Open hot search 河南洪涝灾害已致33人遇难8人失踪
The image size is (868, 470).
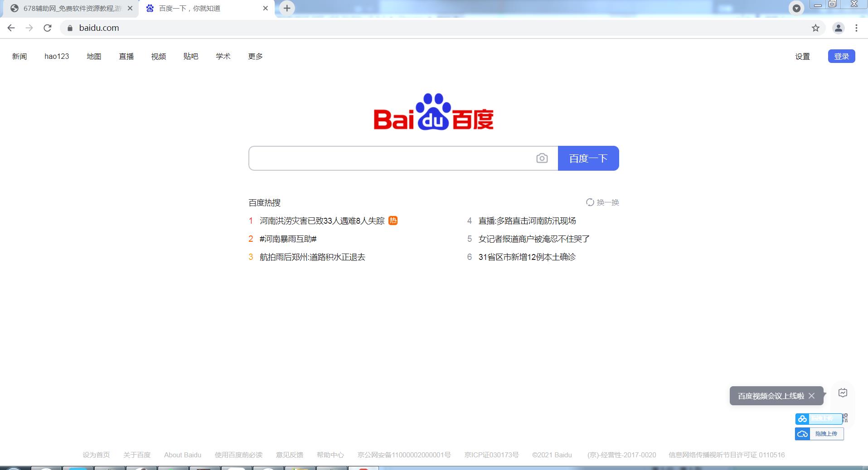click(x=322, y=221)
